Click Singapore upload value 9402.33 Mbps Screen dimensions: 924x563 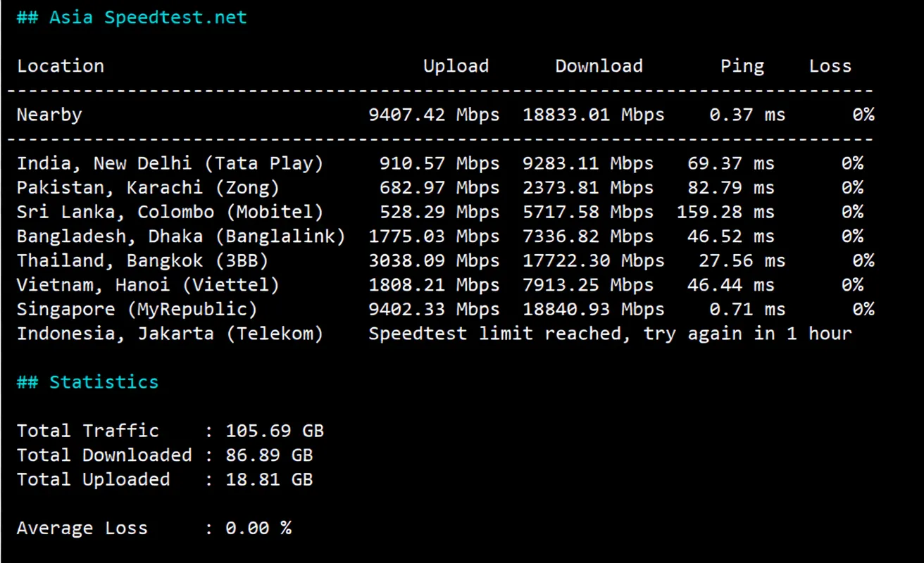[x=434, y=310]
